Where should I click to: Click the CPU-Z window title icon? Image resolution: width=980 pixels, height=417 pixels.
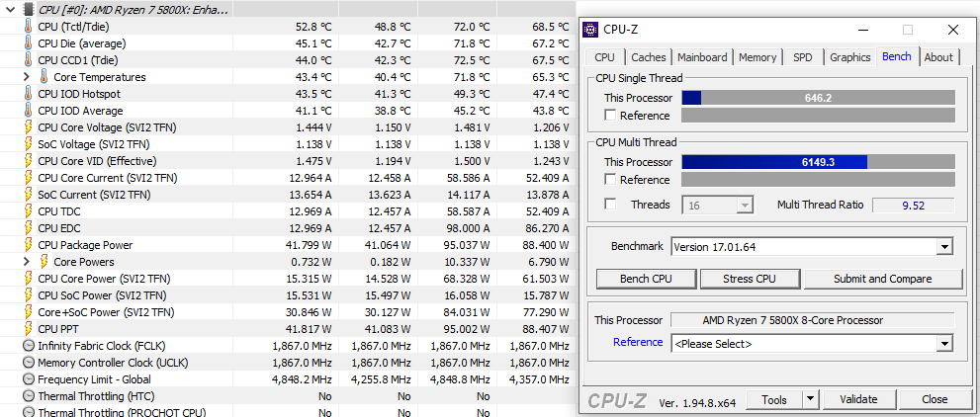click(x=590, y=30)
